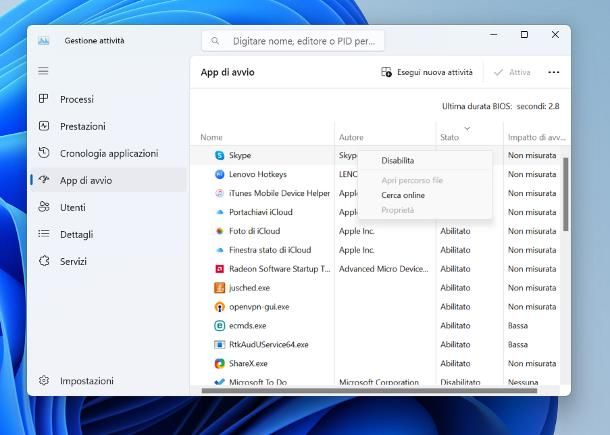Click the App di avvio gauge icon
Screen dimensions: 610x435
click(x=44, y=180)
